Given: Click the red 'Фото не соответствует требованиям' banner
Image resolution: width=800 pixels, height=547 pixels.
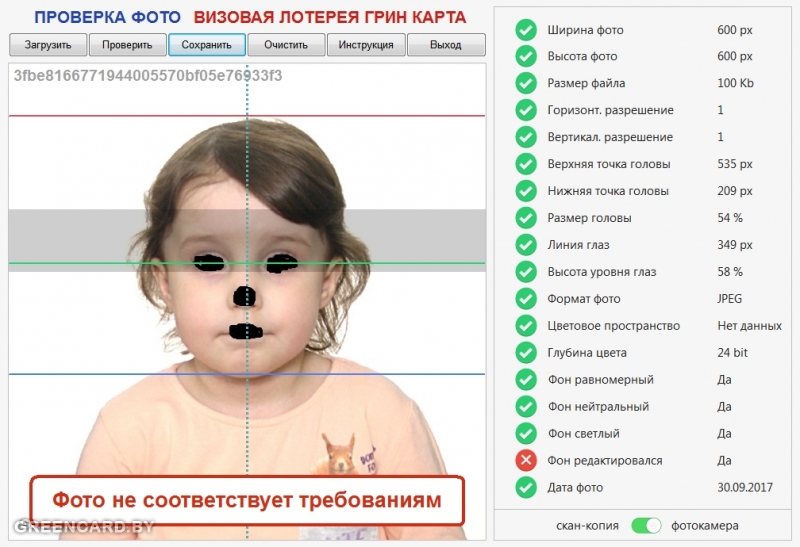Looking at the screenshot, I should pos(246,500).
